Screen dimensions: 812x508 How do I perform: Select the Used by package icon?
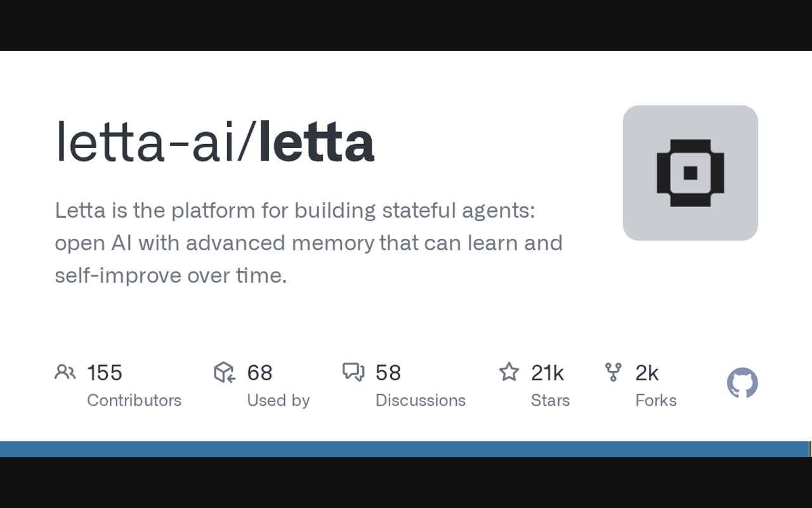(225, 372)
